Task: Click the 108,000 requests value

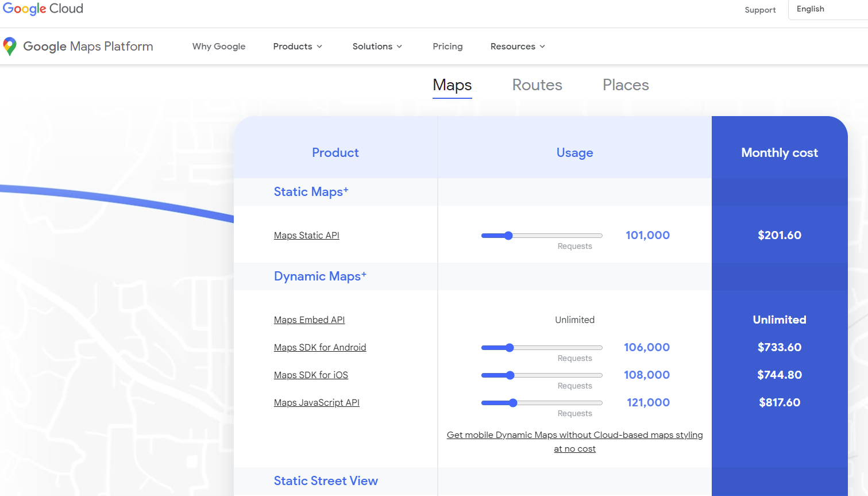Action: (647, 375)
